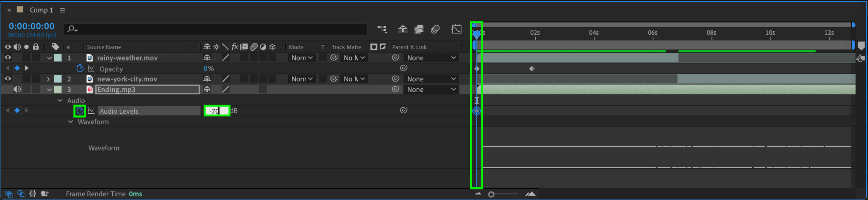Open the Graph Editor button
The image size is (868, 200).
coord(456,29)
